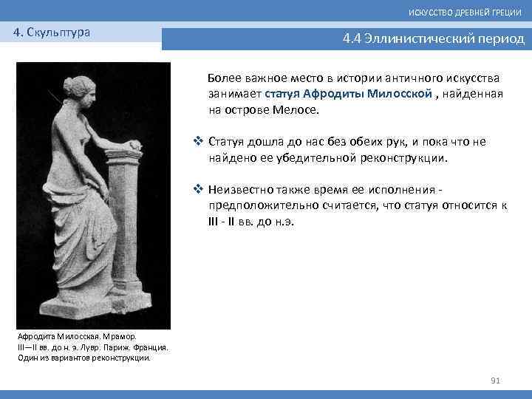Click the bullet icon before 'Статуя дошла до нас'
The width and height of the screenshot is (532, 399).
click(x=198, y=141)
